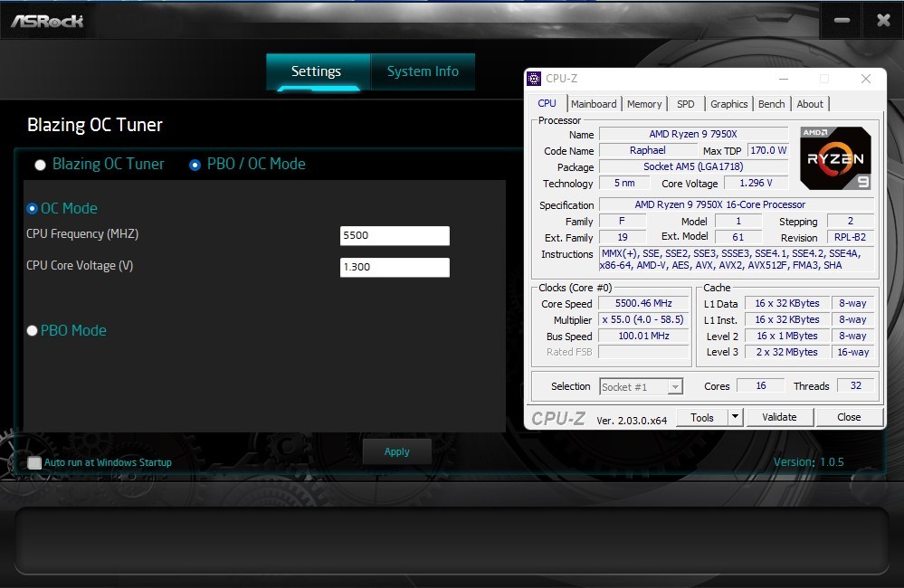The height and width of the screenshot is (588, 904).
Task: Click the Max TDP value 170.0 W
Action: (768, 150)
